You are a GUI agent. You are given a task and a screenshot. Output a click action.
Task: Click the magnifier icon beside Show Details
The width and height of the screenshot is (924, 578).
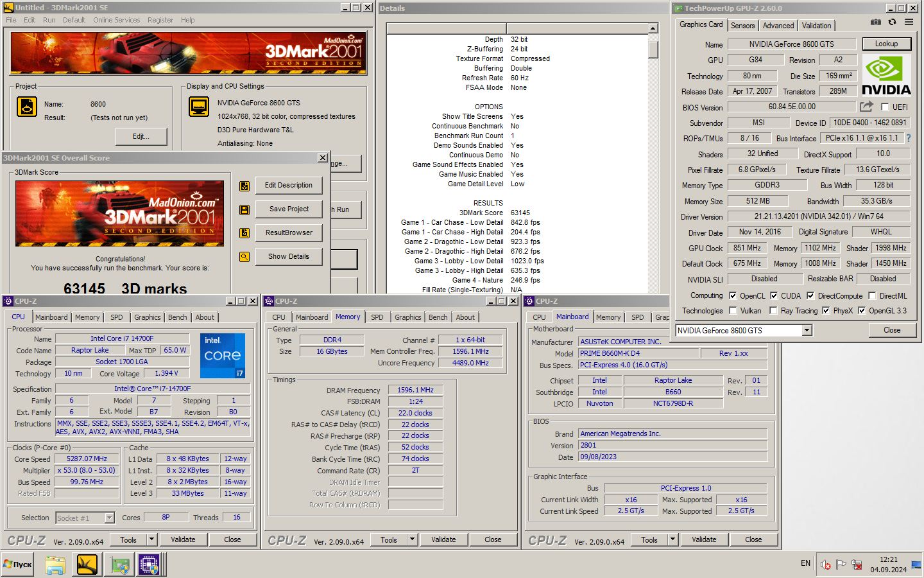(244, 257)
